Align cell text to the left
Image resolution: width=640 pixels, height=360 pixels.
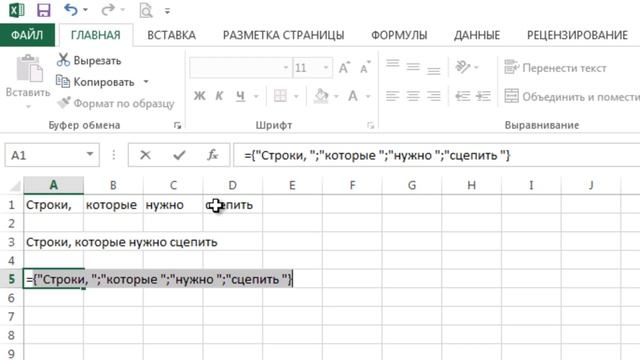tap(393, 96)
